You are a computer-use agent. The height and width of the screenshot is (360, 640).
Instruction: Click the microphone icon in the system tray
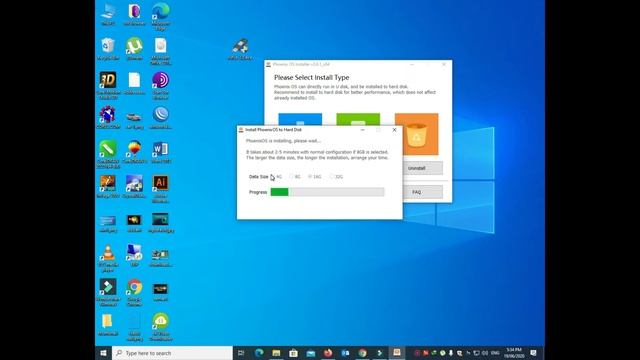click(451, 353)
